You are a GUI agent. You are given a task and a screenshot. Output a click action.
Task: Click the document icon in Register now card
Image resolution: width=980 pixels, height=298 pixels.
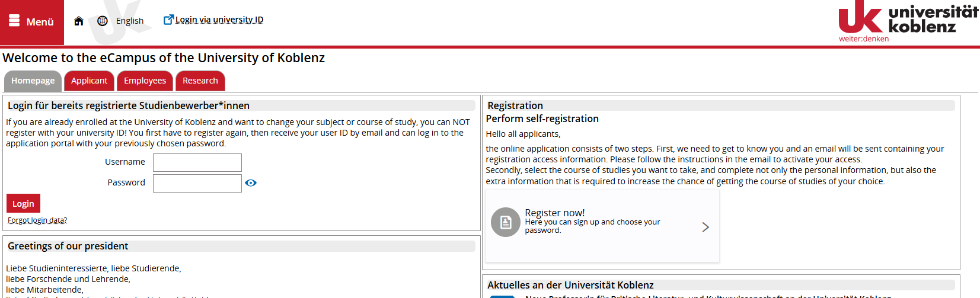pyautogui.click(x=506, y=222)
